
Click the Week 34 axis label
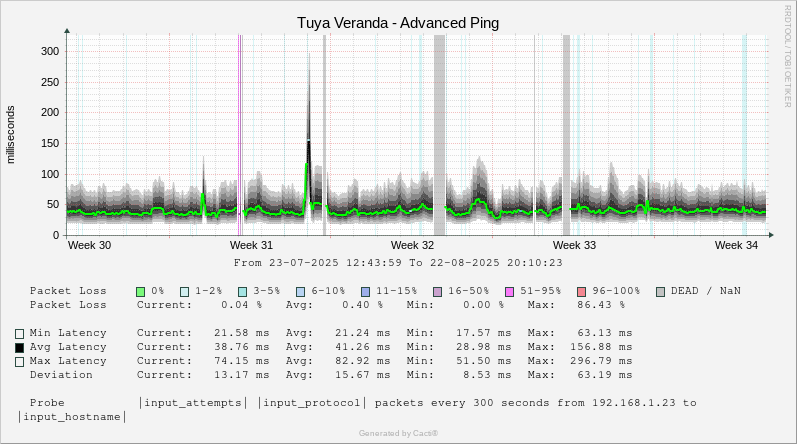tap(736, 245)
